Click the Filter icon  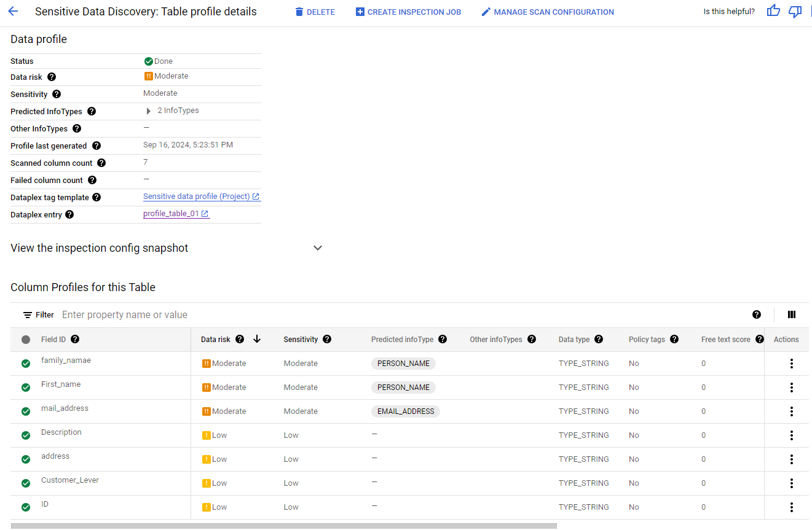pos(28,315)
